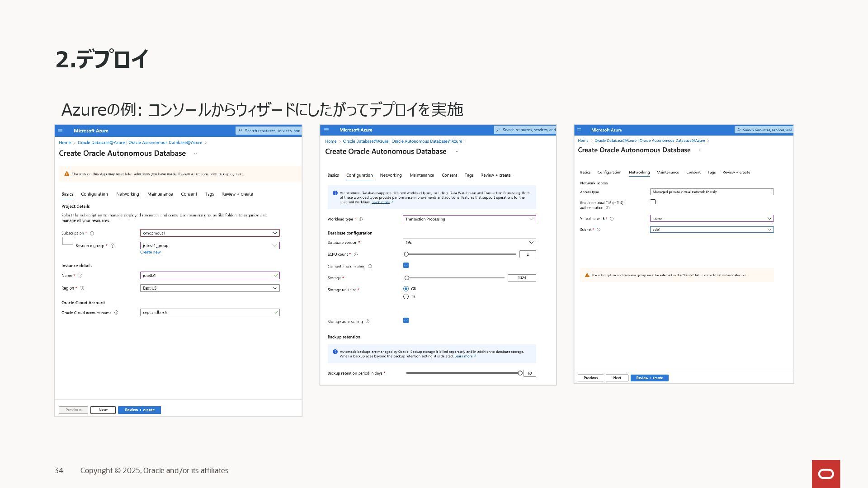Click warning icon in Networking banner
The height and width of the screenshot is (488, 868).
pyautogui.click(x=587, y=275)
